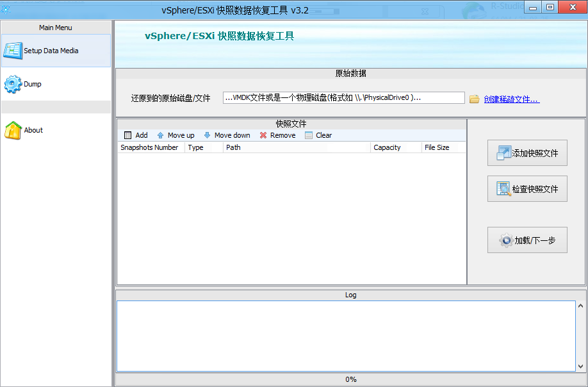Click the folder browse icon

[x=475, y=99]
